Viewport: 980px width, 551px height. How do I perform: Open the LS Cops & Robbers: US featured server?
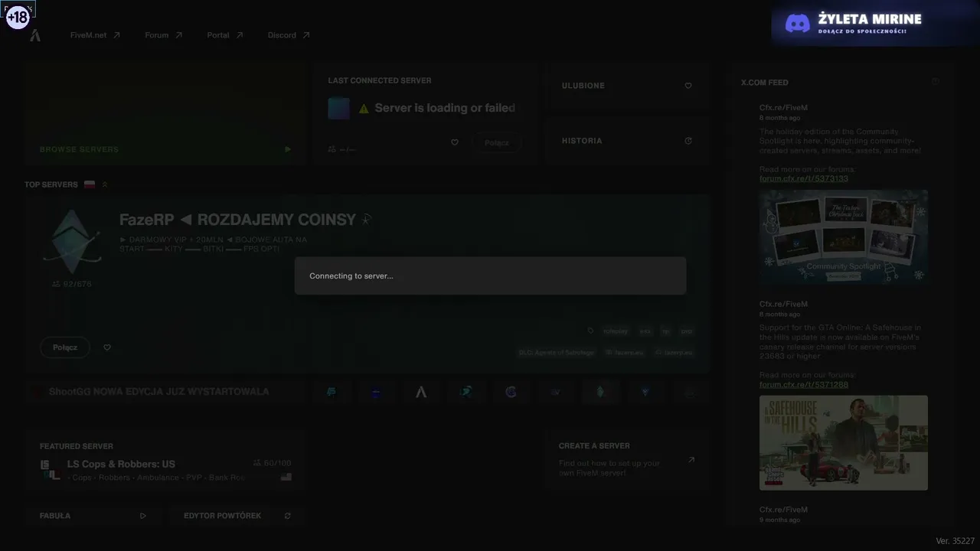click(x=165, y=461)
